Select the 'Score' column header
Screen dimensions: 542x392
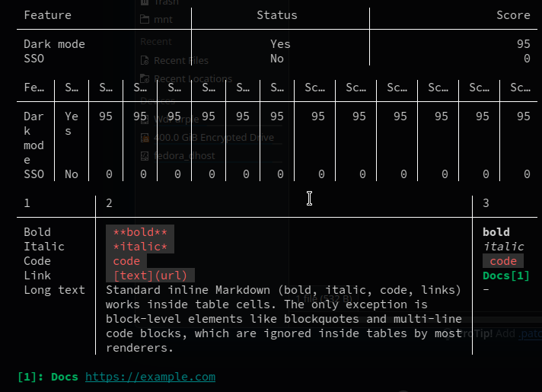point(513,15)
